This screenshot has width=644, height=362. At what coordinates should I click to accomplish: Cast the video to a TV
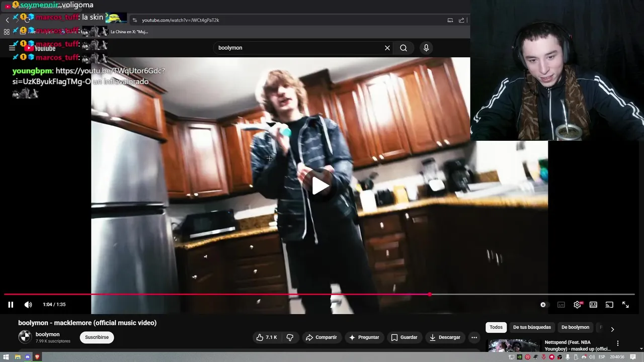[609, 305]
